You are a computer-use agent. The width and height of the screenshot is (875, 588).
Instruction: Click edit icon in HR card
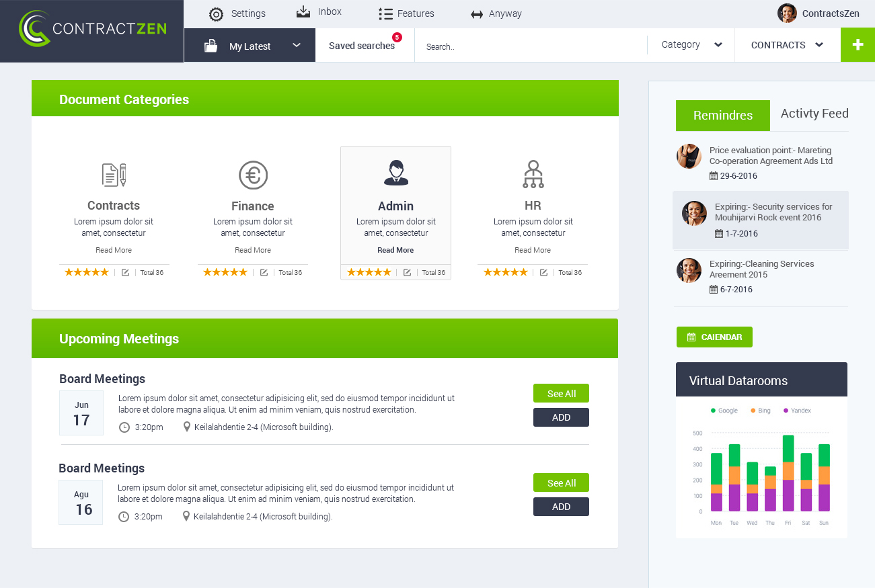click(x=543, y=272)
